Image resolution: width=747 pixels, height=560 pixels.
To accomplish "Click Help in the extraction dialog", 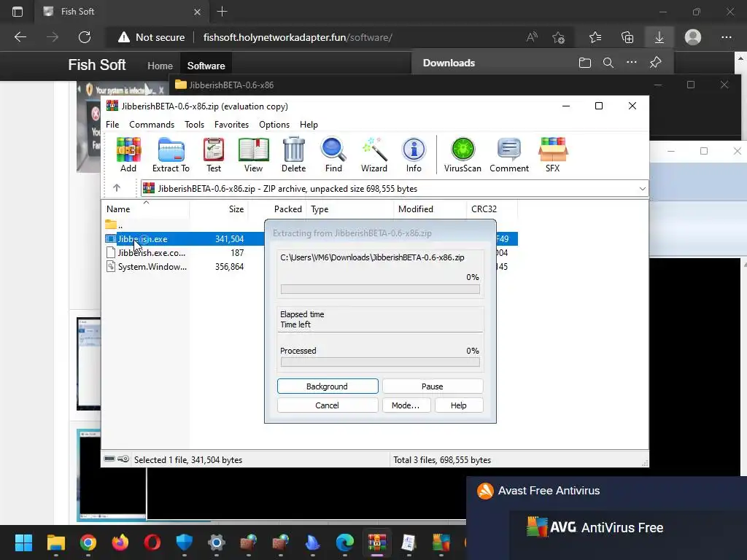I will (x=459, y=405).
